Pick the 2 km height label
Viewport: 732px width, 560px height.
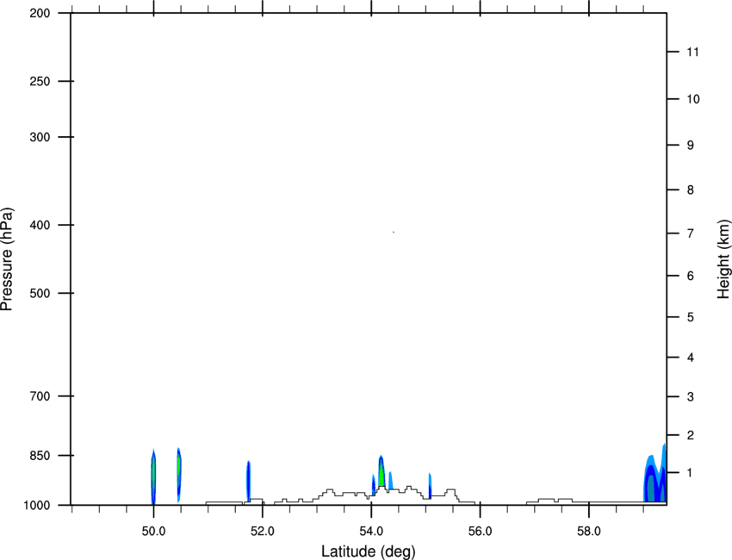point(691,435)
